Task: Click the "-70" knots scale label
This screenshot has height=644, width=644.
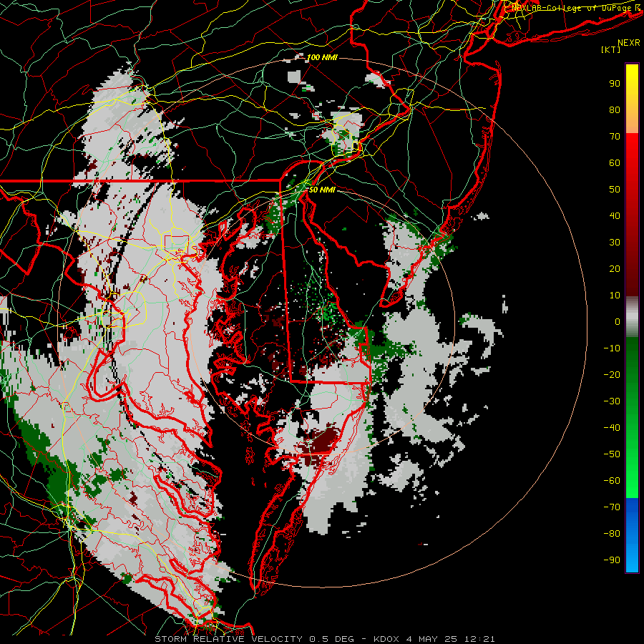Action: click(612, 507)
